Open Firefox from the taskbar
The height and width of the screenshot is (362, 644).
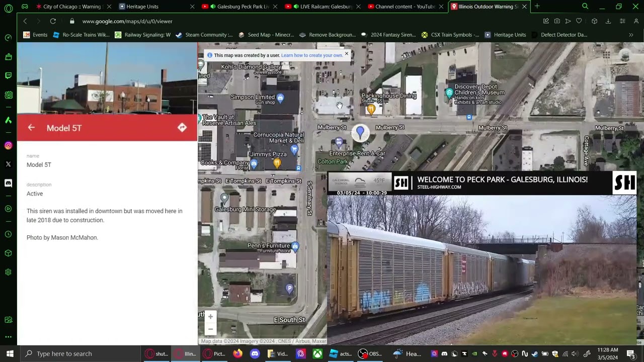tap(237, 353)
